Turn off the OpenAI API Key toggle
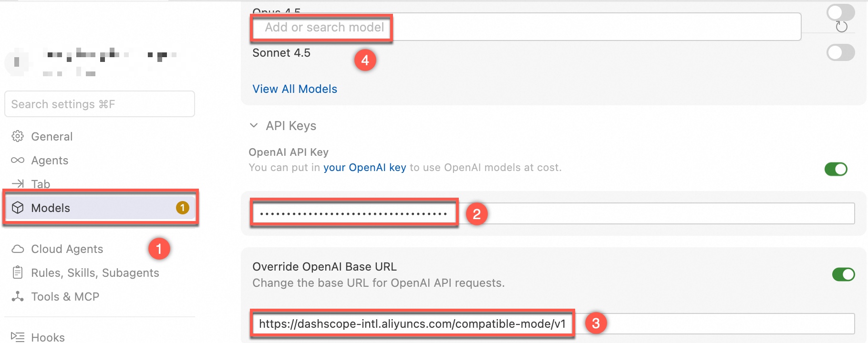868x343 pixels. (836, 169)
